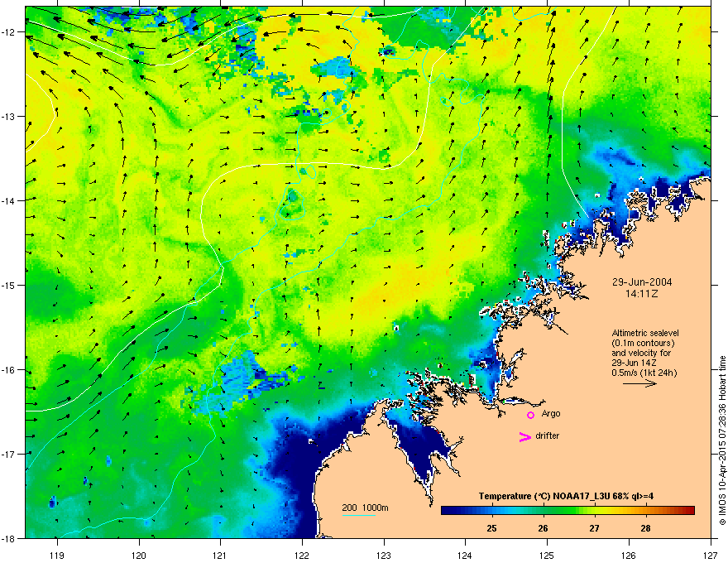
Task: Click the cyan 200 1000m isobath legend line
Action: [359, 515]
